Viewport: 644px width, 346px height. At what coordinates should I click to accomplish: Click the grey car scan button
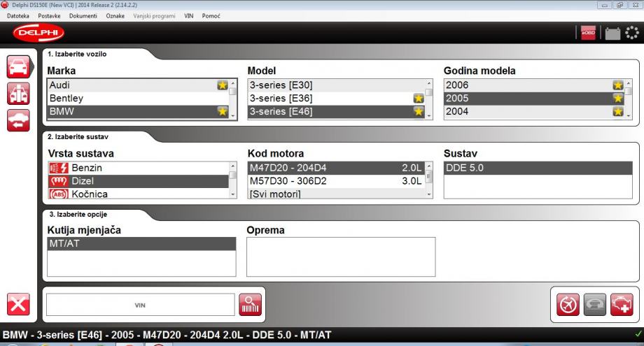(x=595, y=305)
